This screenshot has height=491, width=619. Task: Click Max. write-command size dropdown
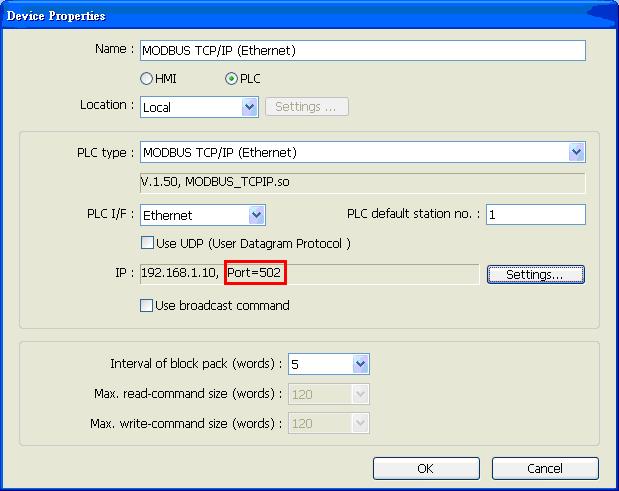click(329, 423)
